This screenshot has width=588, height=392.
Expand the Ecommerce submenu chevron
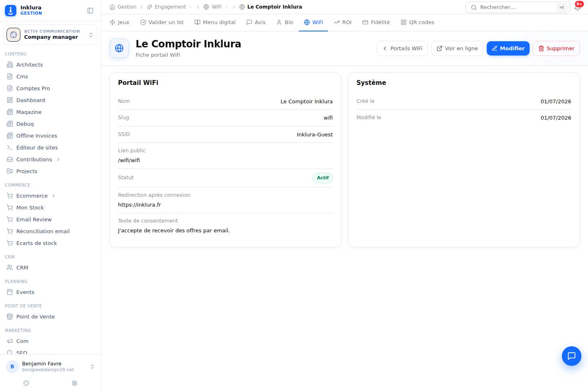coord(53,196)
